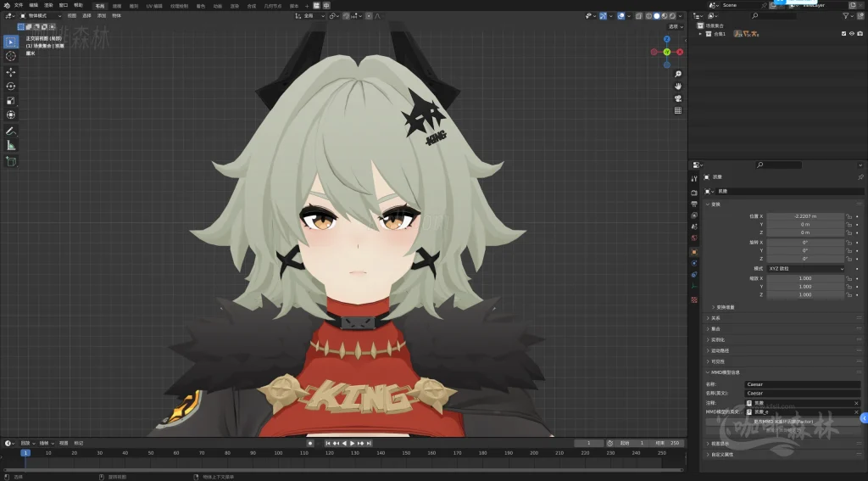Click the 选项 options button in viewport
Screen dimensions: 868x481
[x=676, y=26]
